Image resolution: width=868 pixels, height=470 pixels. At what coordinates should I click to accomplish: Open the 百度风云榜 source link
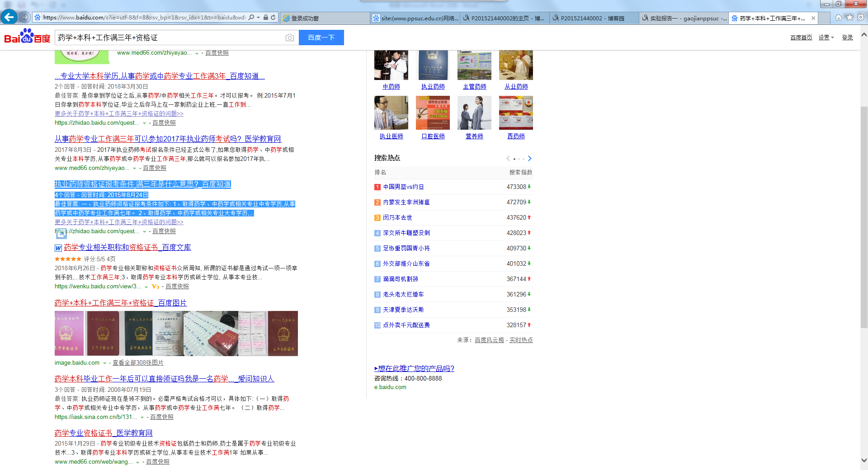point(489,340)
